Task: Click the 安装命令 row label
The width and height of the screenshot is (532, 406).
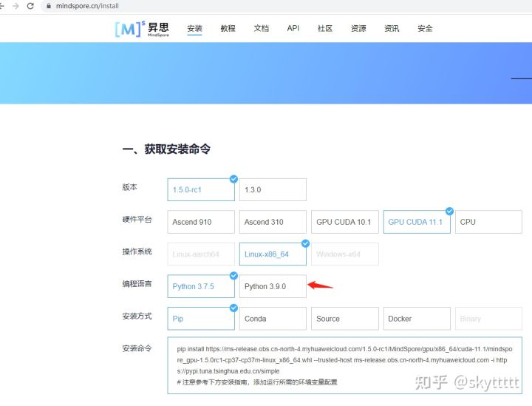Action: pos(137,348)
